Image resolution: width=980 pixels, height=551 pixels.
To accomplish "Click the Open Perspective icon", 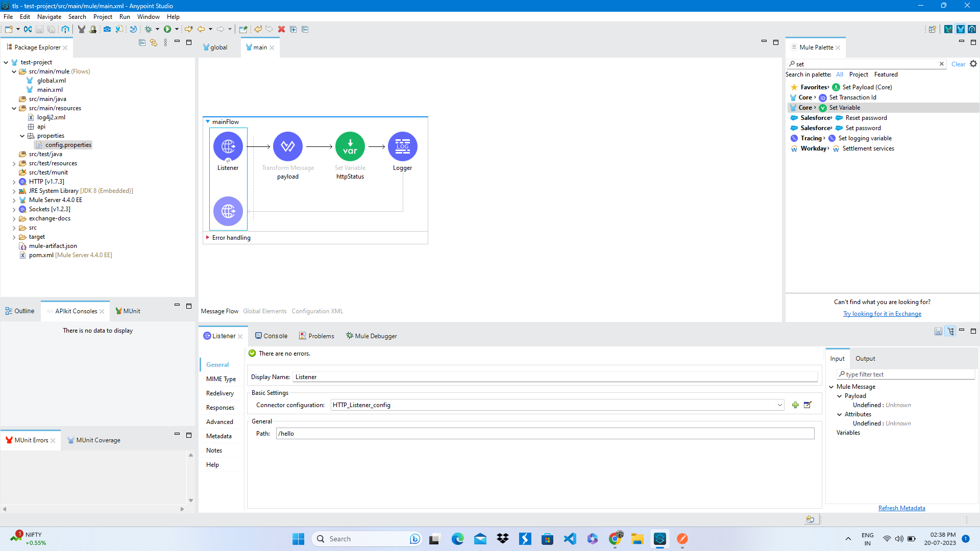I will 932,29.
